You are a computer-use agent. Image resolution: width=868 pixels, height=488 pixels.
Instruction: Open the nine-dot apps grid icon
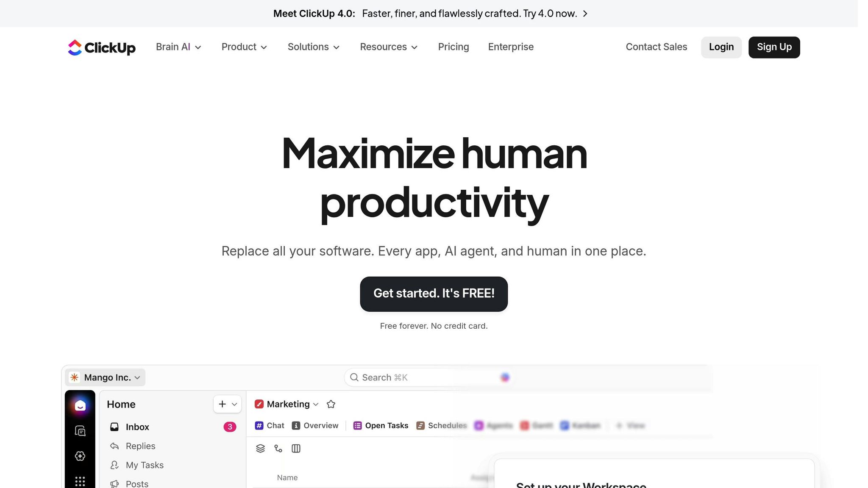click(80, 481)
